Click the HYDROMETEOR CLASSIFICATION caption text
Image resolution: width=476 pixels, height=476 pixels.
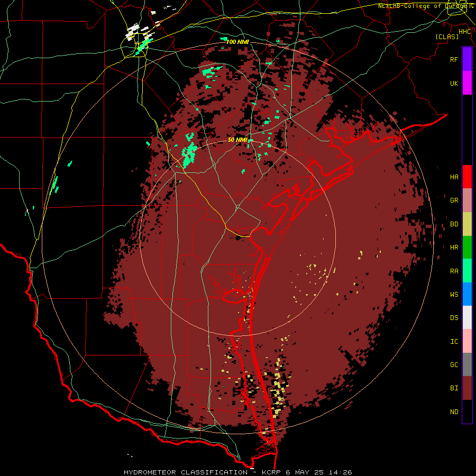[186, 472]
